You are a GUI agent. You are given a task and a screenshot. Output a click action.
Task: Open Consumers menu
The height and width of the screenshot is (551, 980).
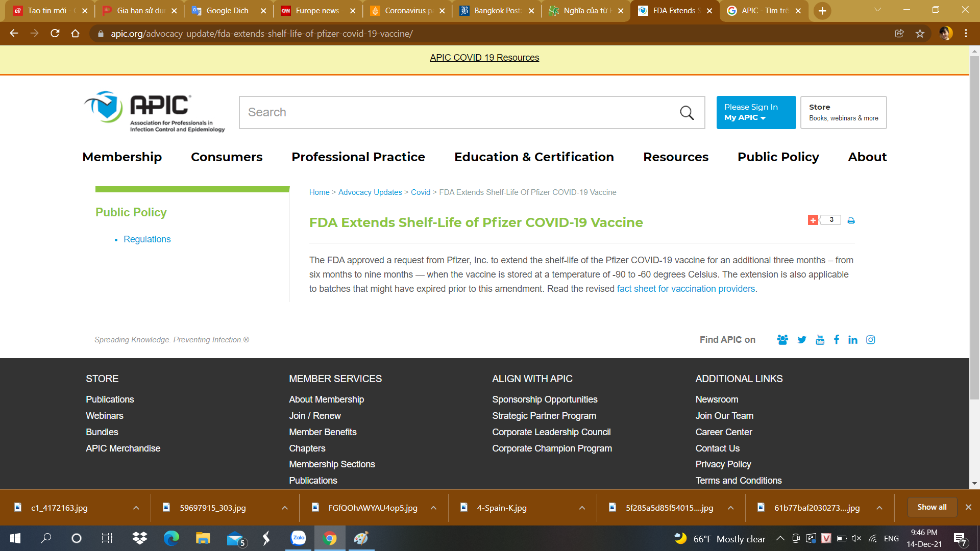[x=227, y=157]
